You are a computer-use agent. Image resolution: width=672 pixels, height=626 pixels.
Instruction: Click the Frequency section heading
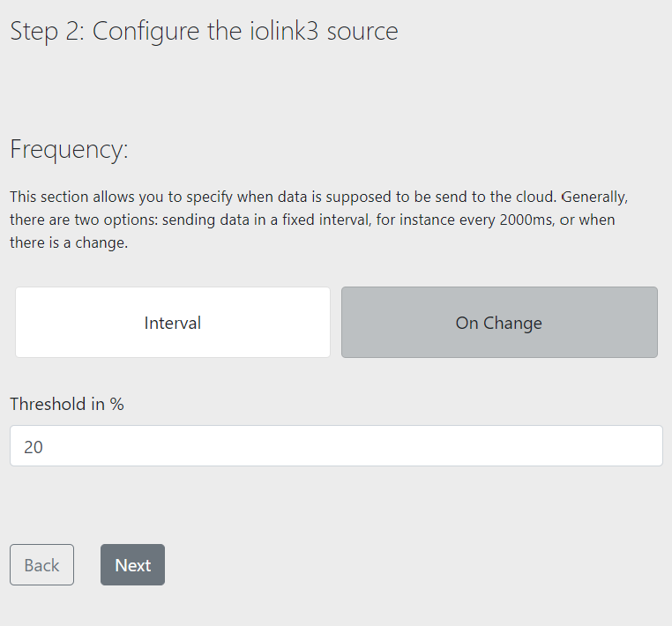[69, 150]
